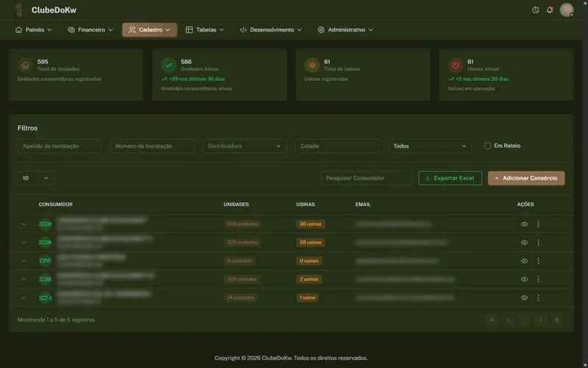Open more actions menu for 1 usina row
The height and width of the screenshot is (368, 588).
coord(538,298)
